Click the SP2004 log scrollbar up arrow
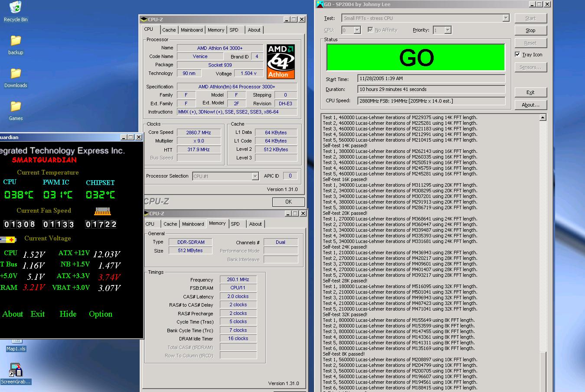 [543, 117]
